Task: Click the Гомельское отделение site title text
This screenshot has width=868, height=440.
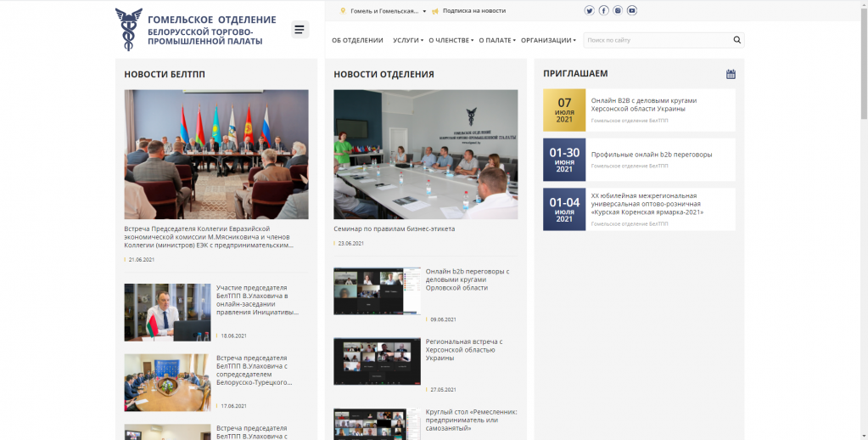Action: coord(211,20)
